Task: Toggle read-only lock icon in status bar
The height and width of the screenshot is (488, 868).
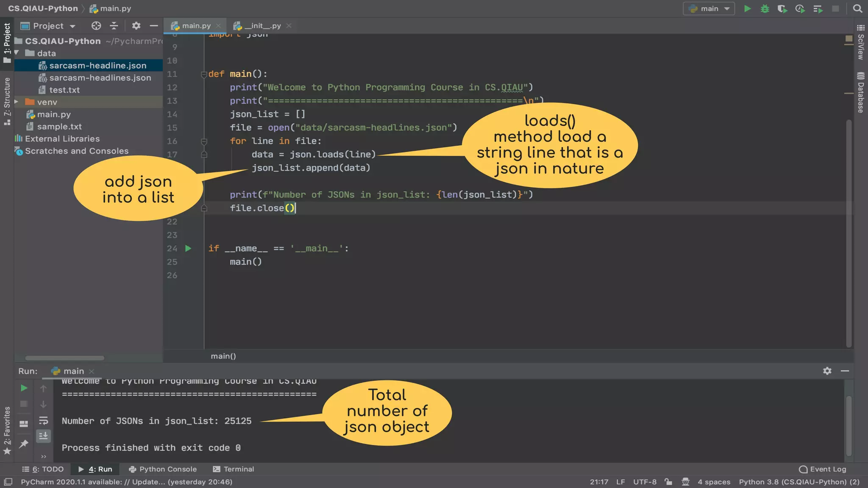Action: pyautogui.click(x=668, y=482)
